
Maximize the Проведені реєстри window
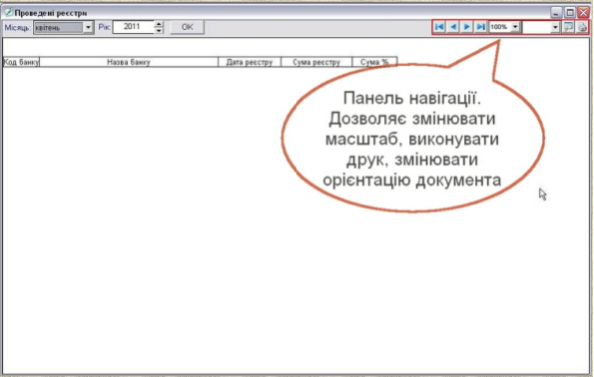tap(570, 13)
